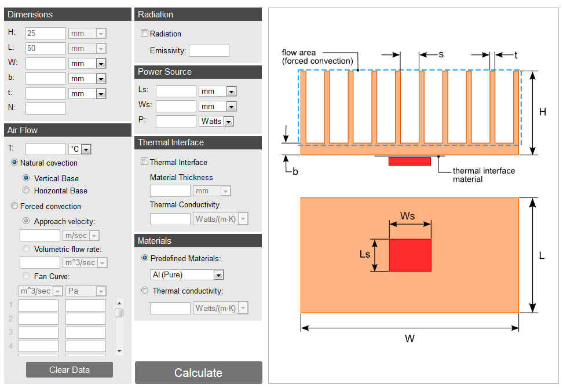Click the red power source rectangle in top view
Viewport: 563px width, 392px height.
click(x=410, y=255)
